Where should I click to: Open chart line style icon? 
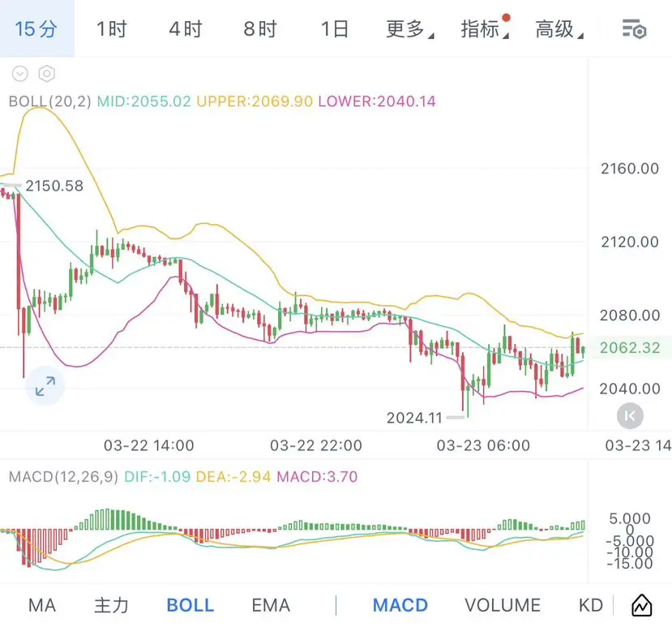[x=641, y=605]
